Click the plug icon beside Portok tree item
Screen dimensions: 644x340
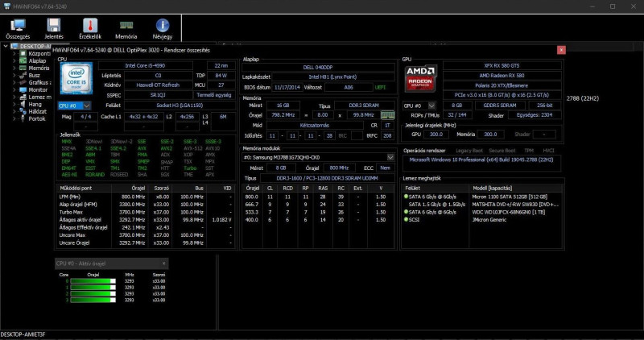pos(23,118)
